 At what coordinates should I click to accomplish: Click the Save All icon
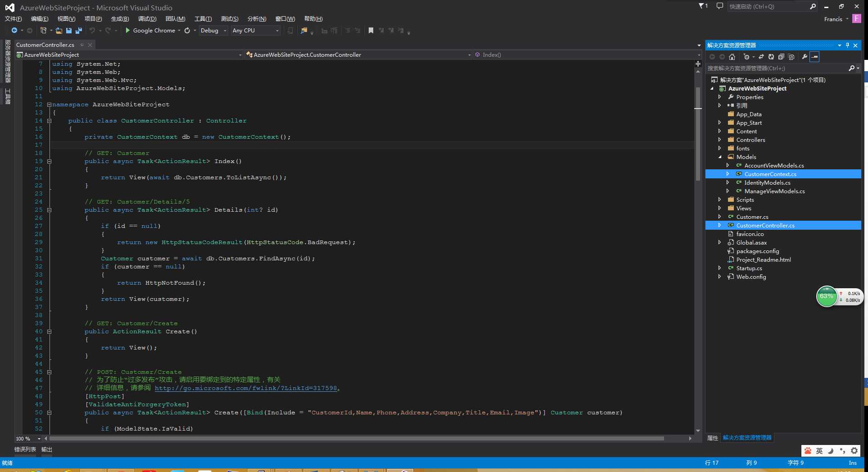(79, 30)
